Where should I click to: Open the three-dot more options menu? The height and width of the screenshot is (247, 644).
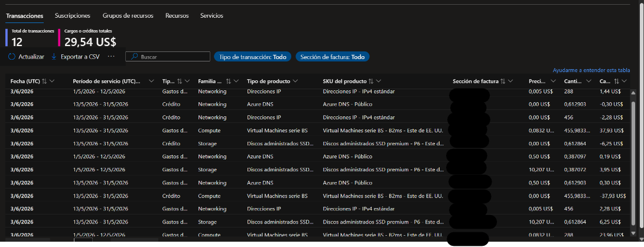pyautogui.click(x=111, y=57)
